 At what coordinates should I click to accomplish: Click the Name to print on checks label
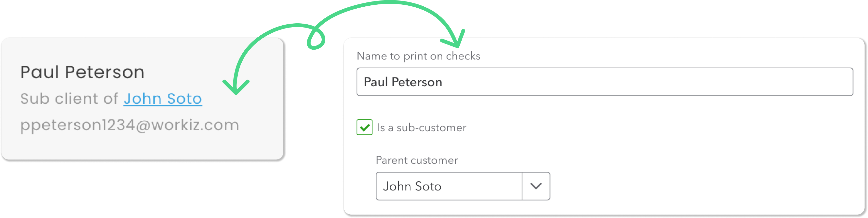(418, 56)
